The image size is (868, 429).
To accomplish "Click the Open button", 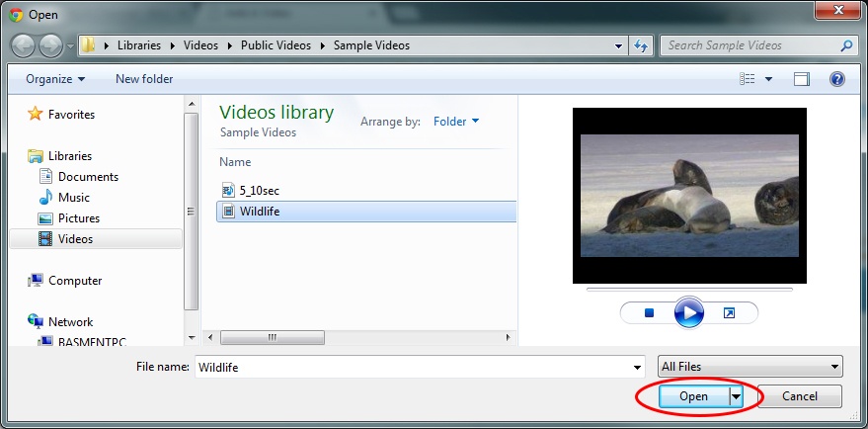I will point(693,396).
